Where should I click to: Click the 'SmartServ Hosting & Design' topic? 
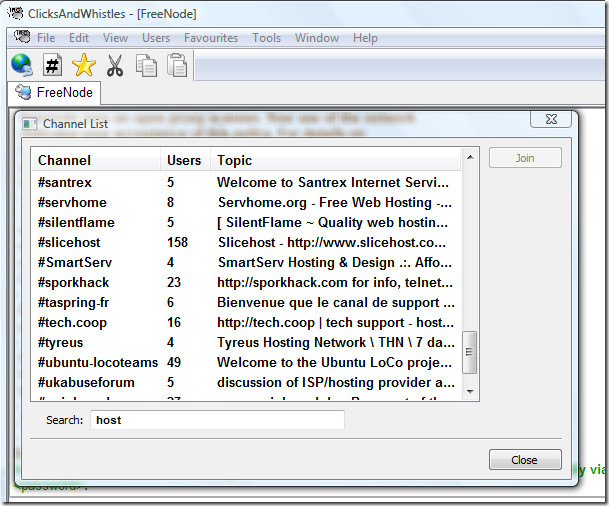[306, 263]
